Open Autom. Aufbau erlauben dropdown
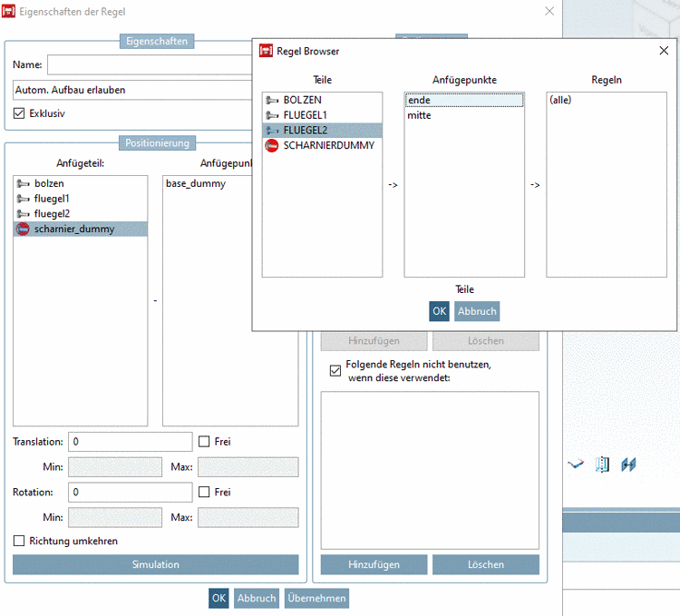The height and width of the screenshot is (616, 680). click(x=132, y=90)
